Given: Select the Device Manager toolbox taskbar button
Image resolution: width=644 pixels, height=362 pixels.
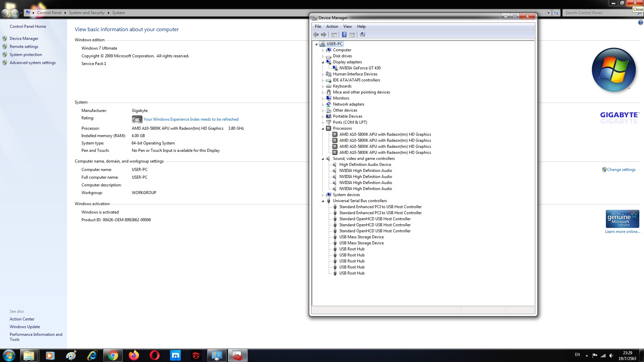Looking at the screenshot, I should 238,355.
